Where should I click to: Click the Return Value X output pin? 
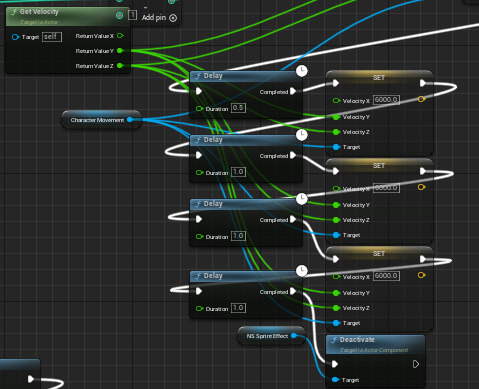(x=120, y=35)
